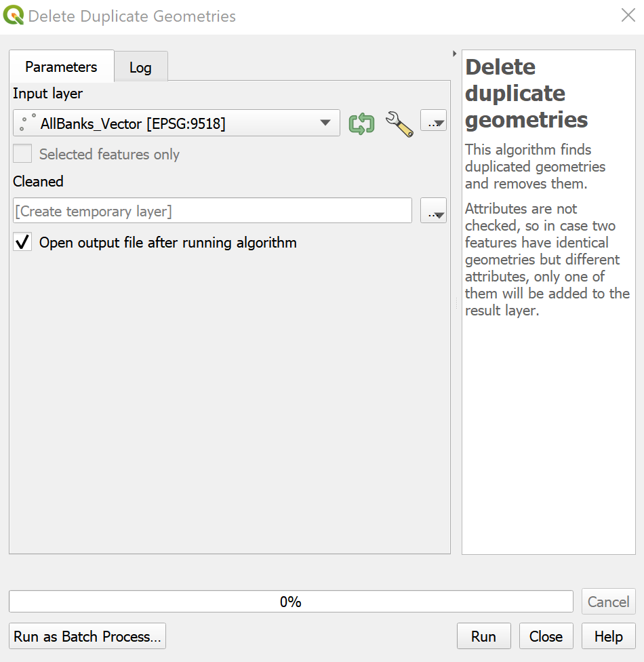Click the Cancel button beside progress bar
The height and width of the screenshot is (662, 644).
click(608, 602)
